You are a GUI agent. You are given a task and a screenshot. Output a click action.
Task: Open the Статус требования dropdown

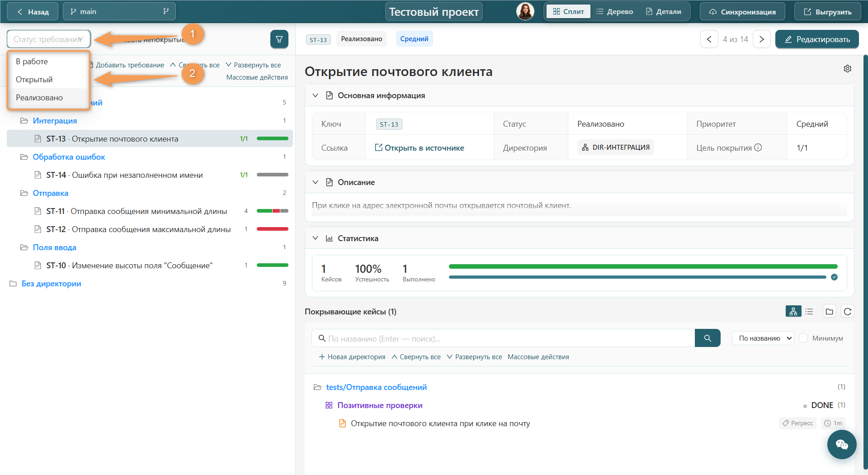[x=49, y=39]
